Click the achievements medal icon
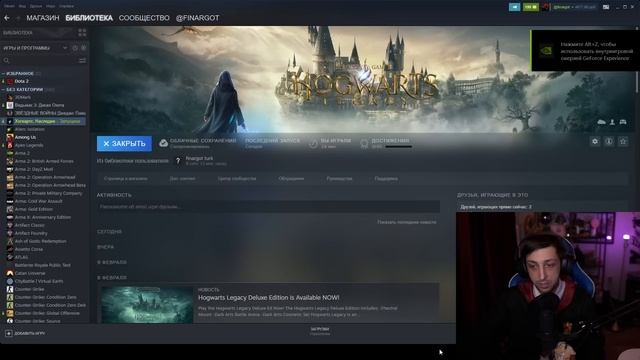The height and width of the screenshot is (360, 640). [364, 144]
